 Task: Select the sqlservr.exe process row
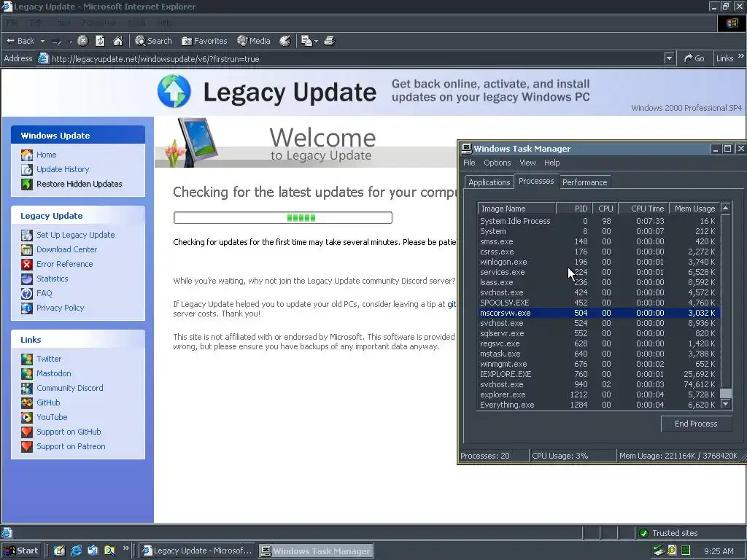(599, 333)
